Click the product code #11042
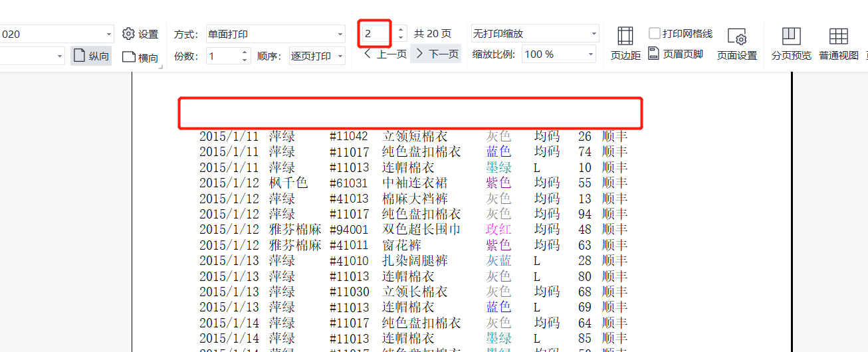Image resolution: width=868 pixels, height=352 pixels. 348,136
